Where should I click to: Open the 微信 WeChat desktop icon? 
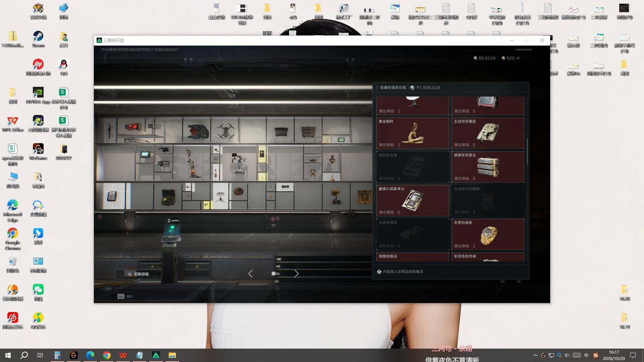38,293
